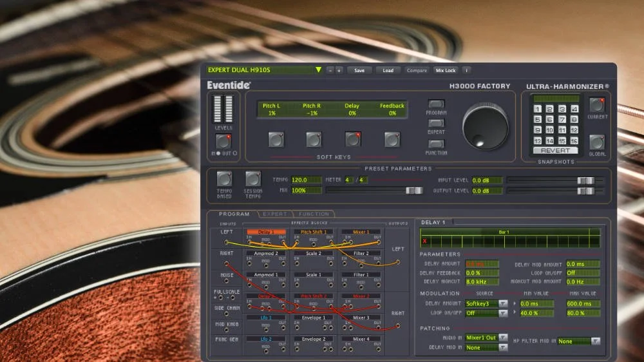644x362 pixels.
Task: Toggle the CURRENT snapshot knob button
Action: (597, 105)
